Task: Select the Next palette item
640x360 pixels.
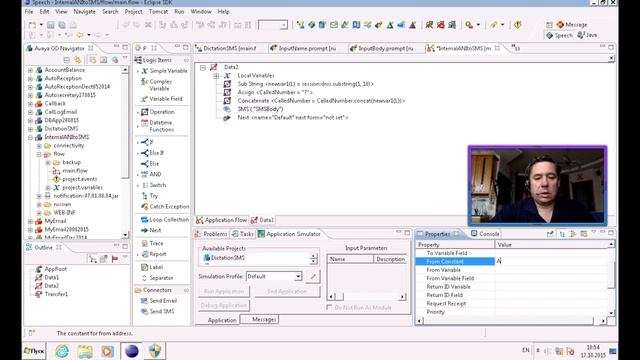Action: click(x=151, y=230)
